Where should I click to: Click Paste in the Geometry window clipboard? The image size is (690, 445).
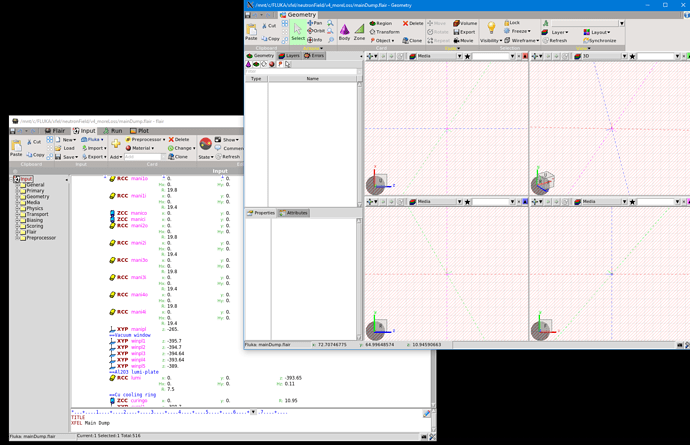click(251, 32)
